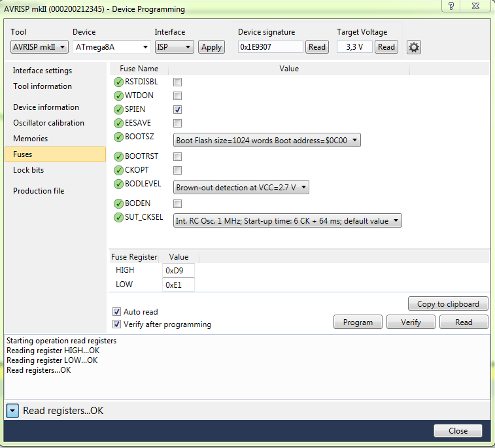Click the Fuse Register column header
The width and height of the screenshot is (495, 448).
click(134, 257)
